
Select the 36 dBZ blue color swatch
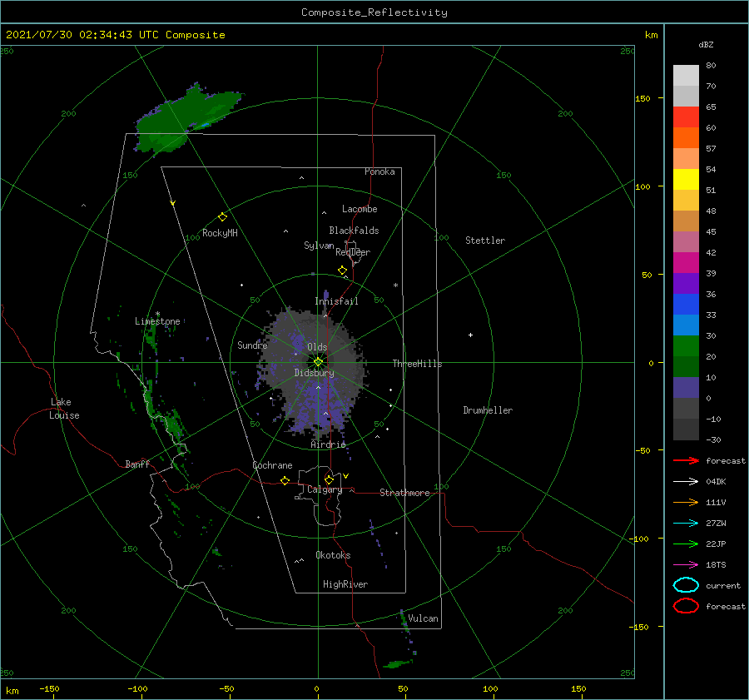686,305
